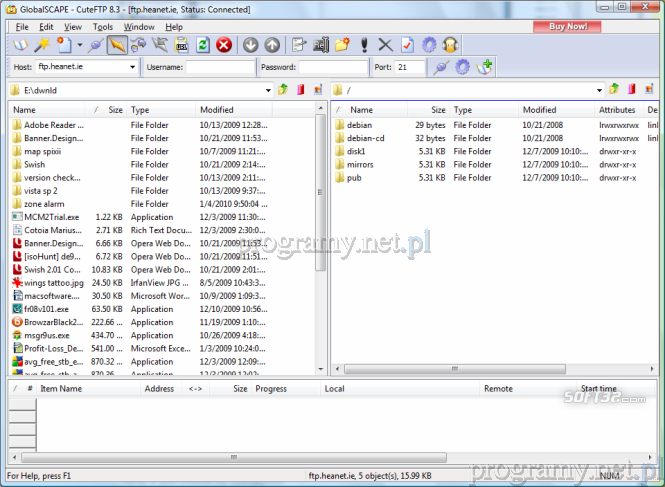Click the Upload arrow icon
The image size is (665, 487).
click(272, 45)
